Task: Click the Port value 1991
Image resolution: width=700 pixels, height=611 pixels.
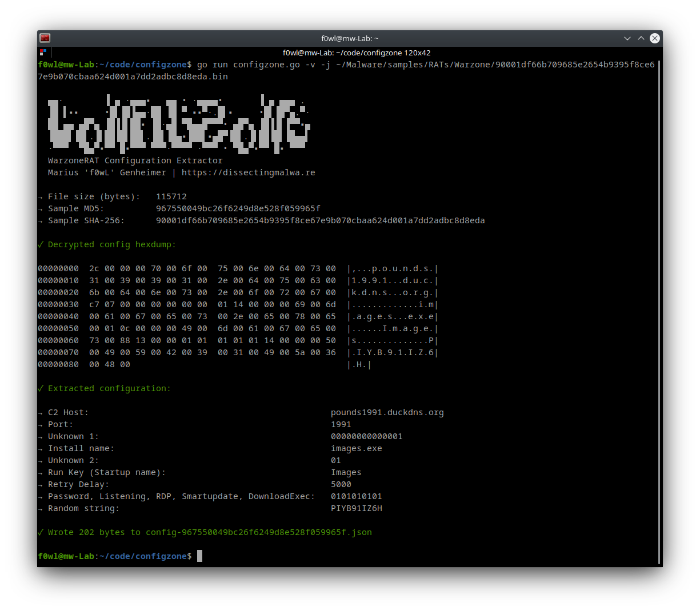Action: [341, 424]
